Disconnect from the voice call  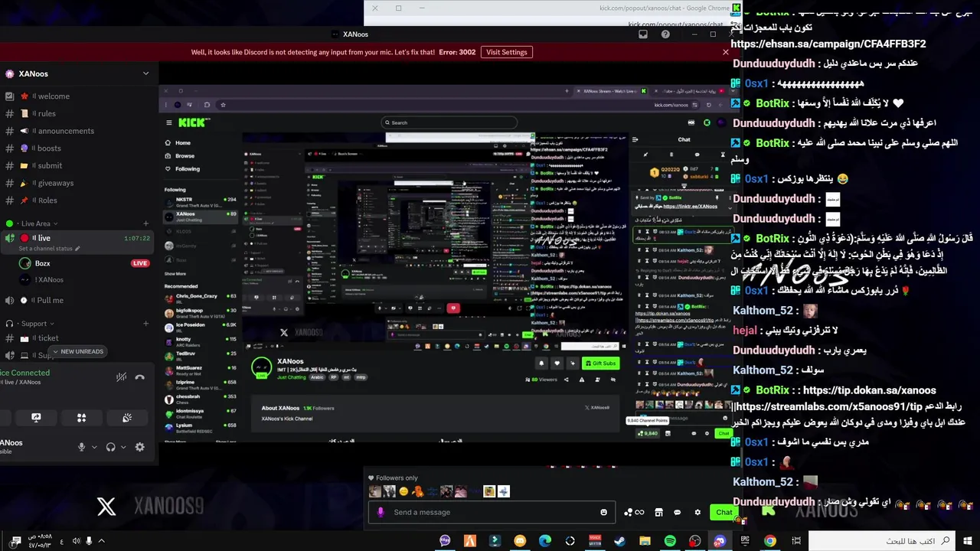pos(139,377)
